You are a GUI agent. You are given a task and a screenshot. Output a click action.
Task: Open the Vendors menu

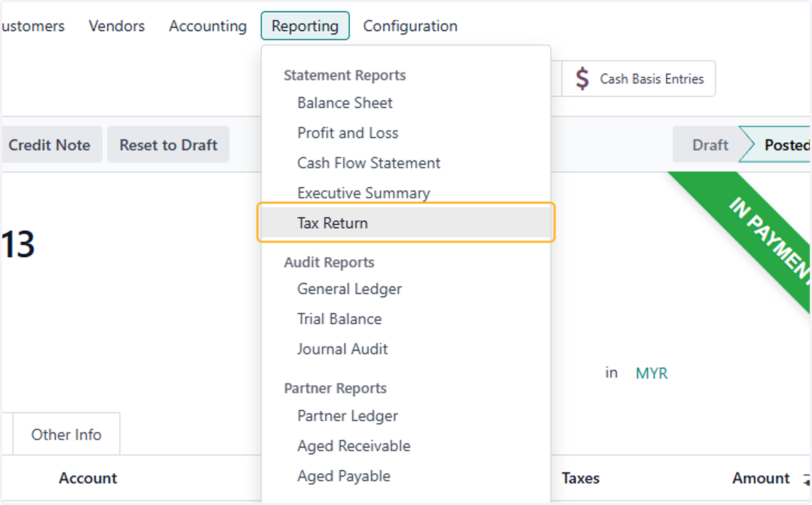[116, 26]
